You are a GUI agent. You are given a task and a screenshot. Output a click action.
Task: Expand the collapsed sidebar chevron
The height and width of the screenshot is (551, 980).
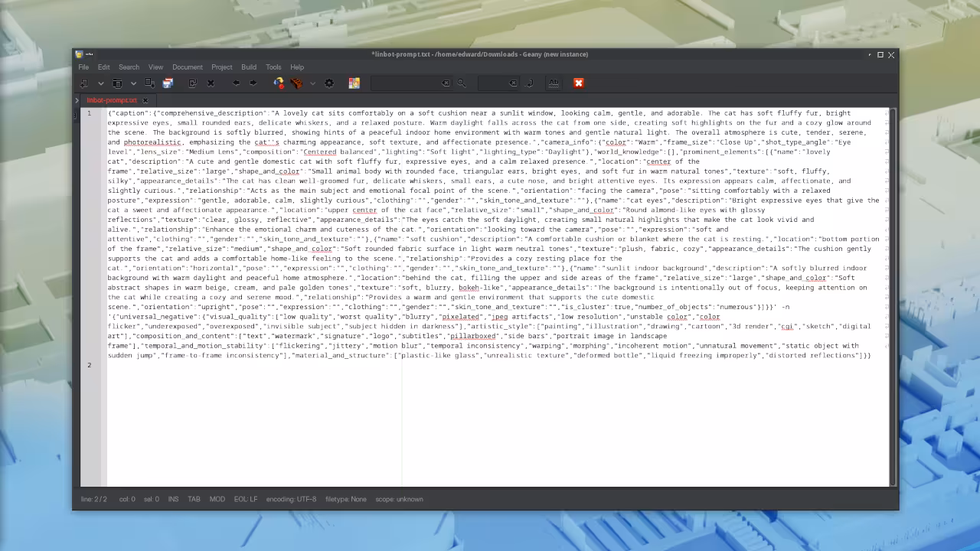[x=77, y=100]
